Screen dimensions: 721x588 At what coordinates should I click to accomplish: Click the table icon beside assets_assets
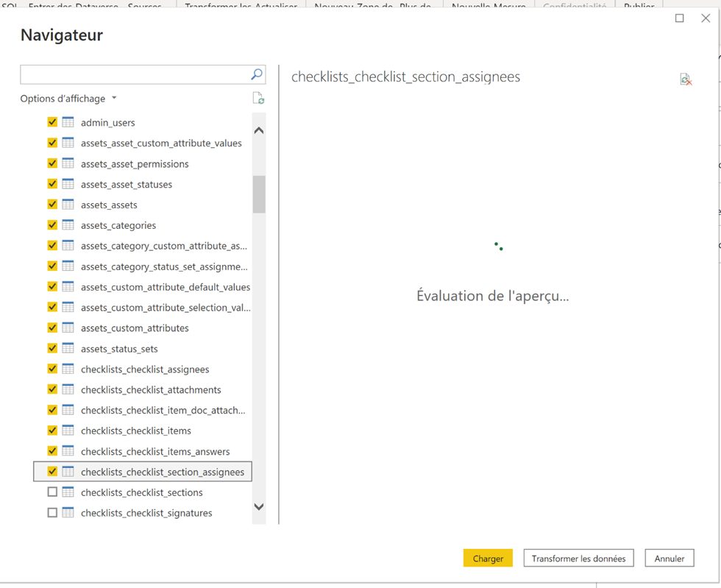(x=68, y=205)
